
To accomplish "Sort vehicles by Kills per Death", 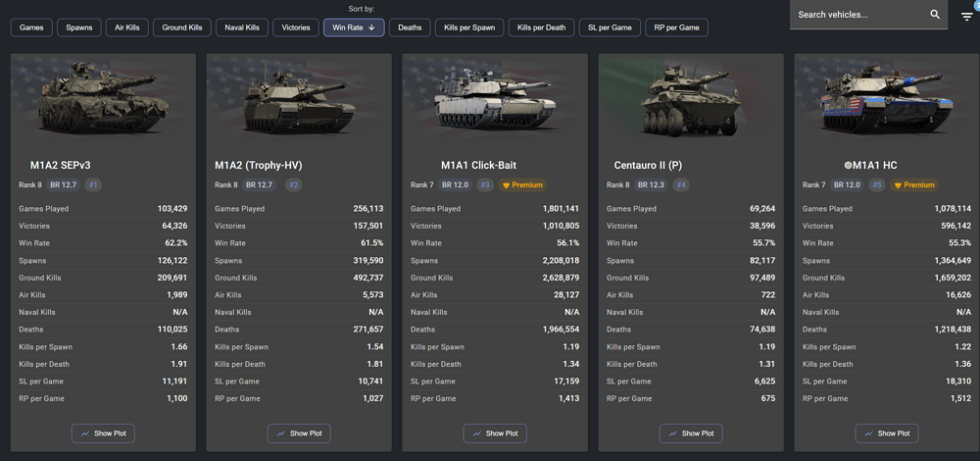I will point(541,27).
